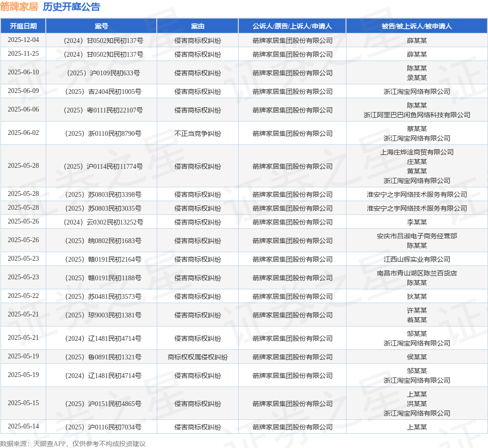Click defendant 庄某某
The width and height of the screenshot is (488, 448).
[417, 162]
